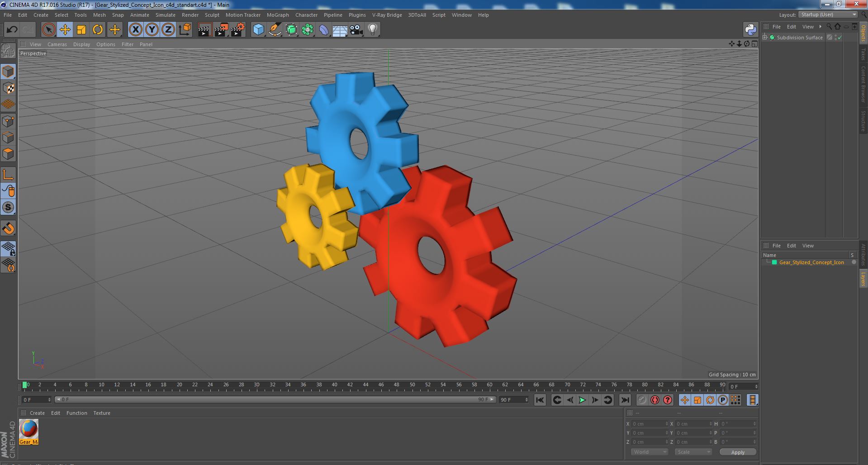Open the MoGraph menu

click(x=278, y=15)
